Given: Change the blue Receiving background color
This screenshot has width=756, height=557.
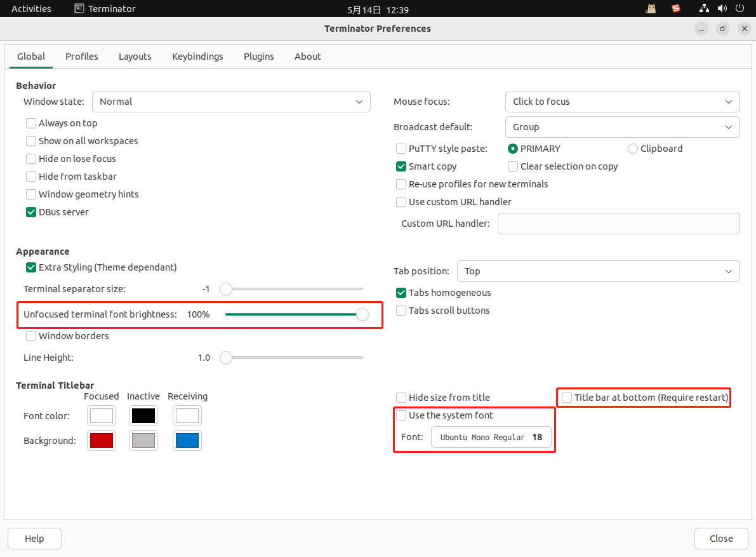Looking at the screenshot, I should click(187, 440).
